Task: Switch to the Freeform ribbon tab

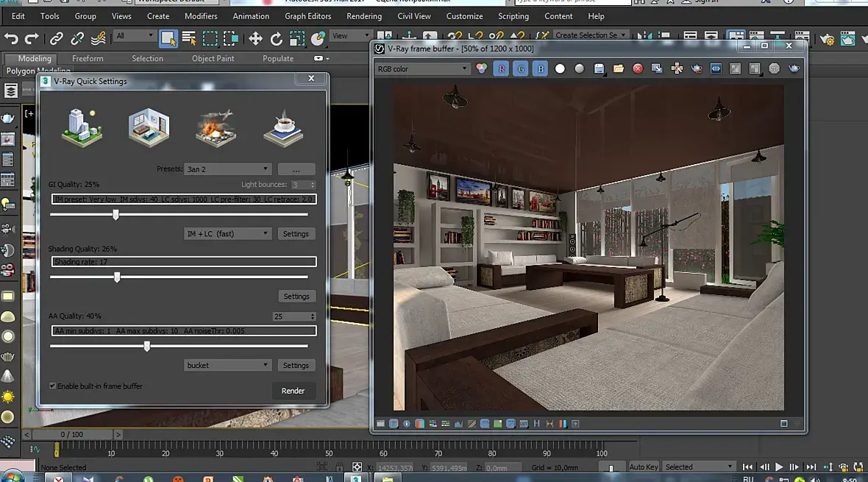Action: pyautogui.click(x=88, y=59)
